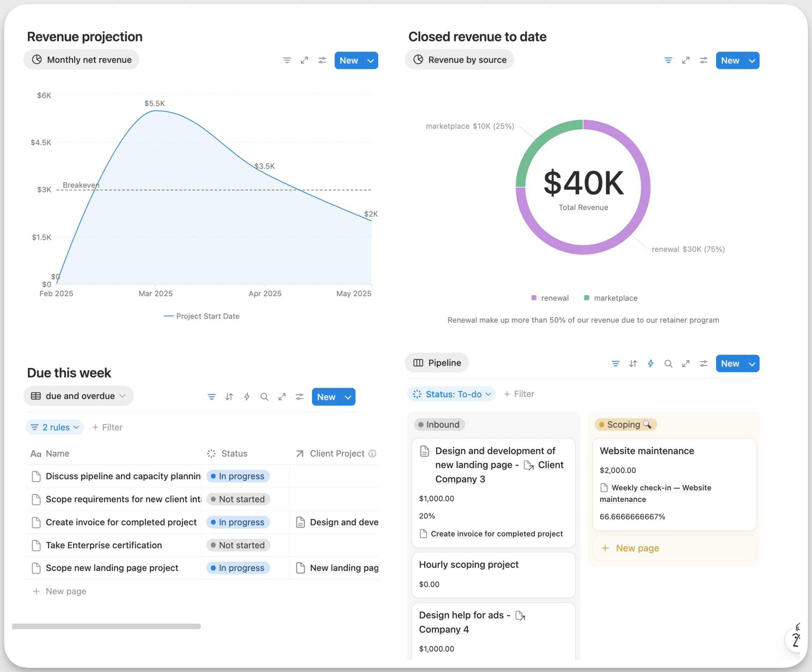Viewport: 812px width, 672px height.
Task: Expand the Pipeline board to full screen
Action: pyautogui.click(x=686, y=363)
